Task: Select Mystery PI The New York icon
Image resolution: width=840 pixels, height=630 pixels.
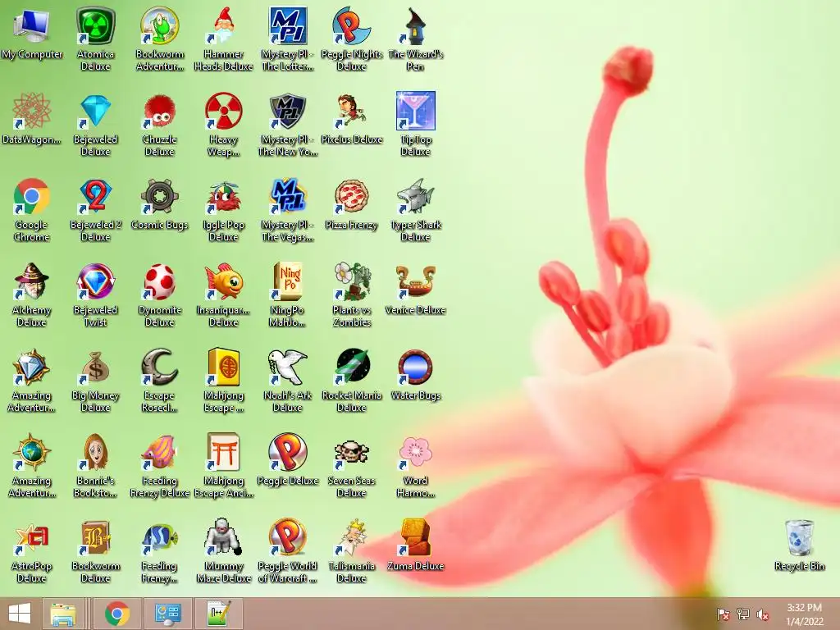Action: 288,111
